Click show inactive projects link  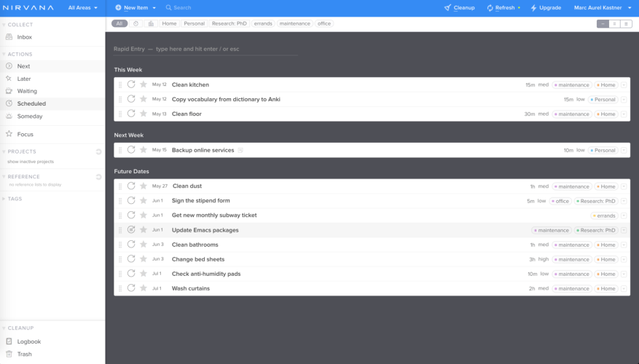click(x=31, y=162)
